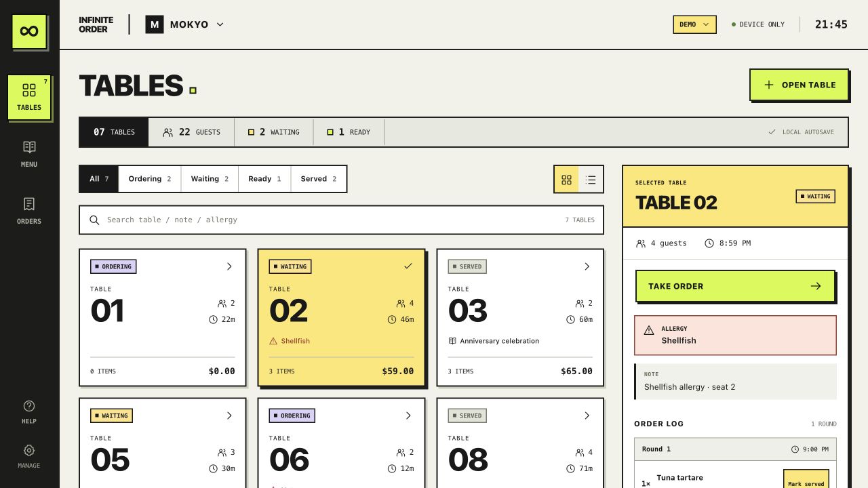The height and width of the screenshot is (488, 868).
Task: Select the Table 03 served card
Action: [519, 317]
